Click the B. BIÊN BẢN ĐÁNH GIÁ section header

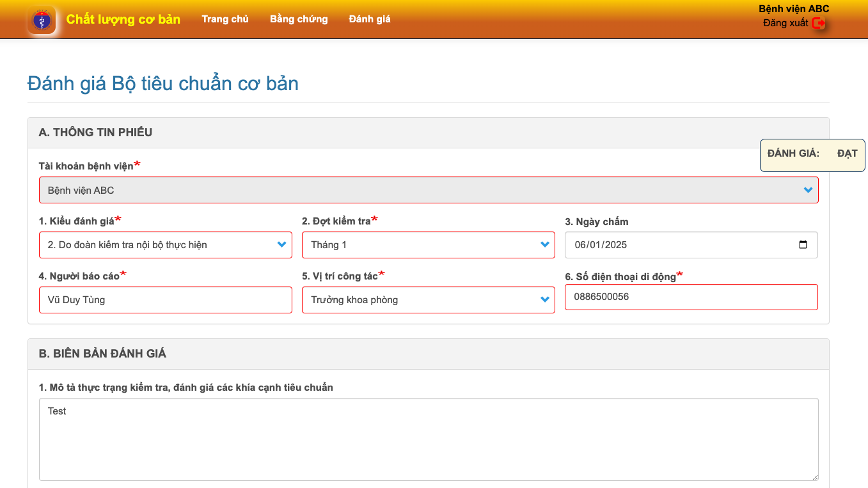tap(102, 354)
